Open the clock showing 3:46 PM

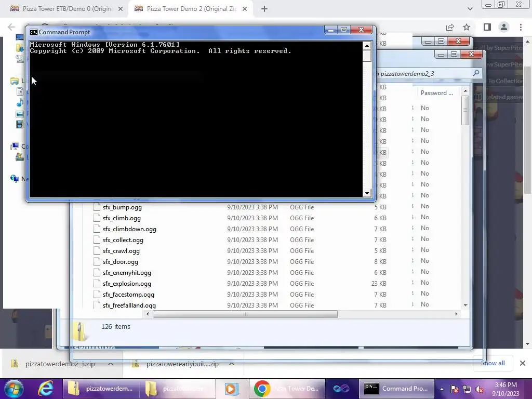coord(506,389)
